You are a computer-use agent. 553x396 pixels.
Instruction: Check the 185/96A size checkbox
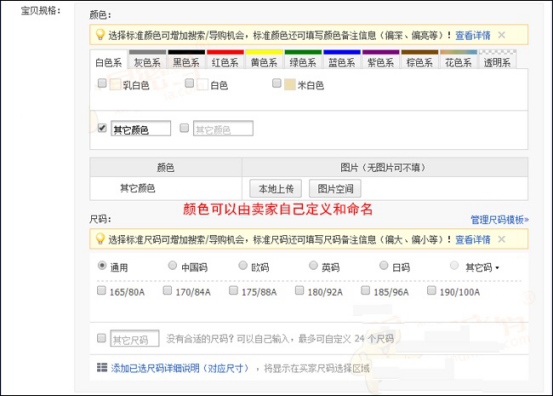pos(365,291)
